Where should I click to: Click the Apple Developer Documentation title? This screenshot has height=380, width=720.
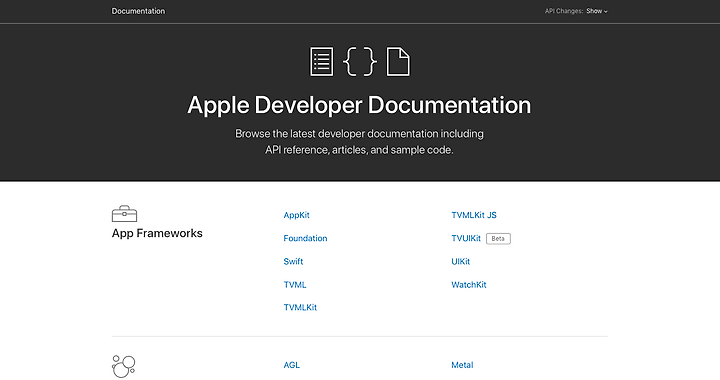(x=359, y=105)
